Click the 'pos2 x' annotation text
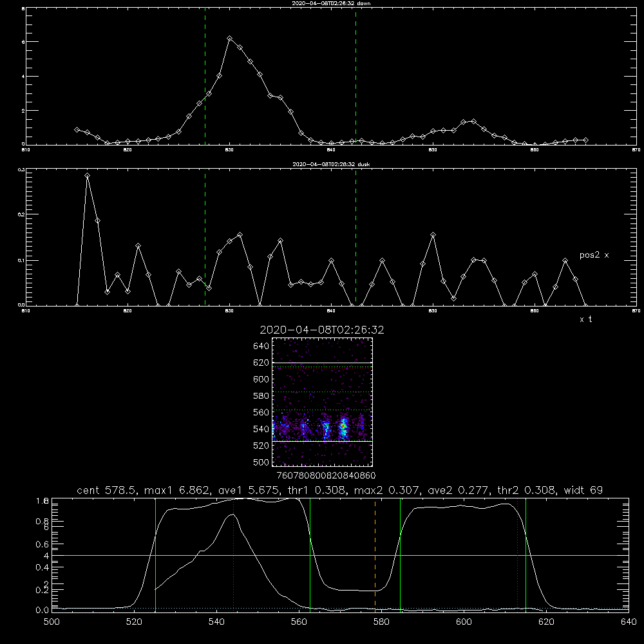The height and width of the screenshot is (644, 644). (594, 255)
